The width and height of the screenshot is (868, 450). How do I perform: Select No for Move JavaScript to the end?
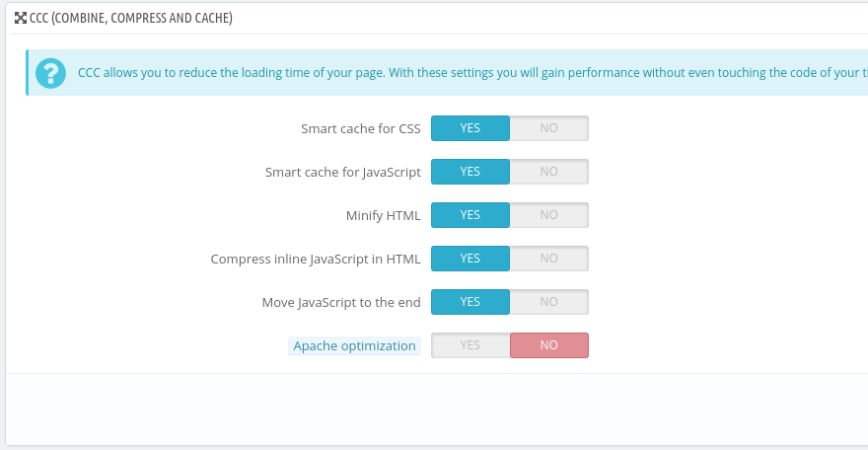point(548,302)
